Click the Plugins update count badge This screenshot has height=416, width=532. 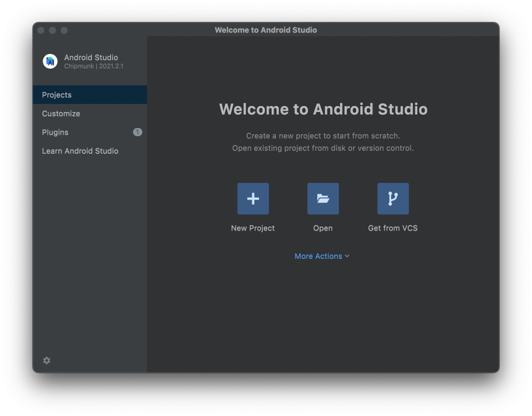137,132
